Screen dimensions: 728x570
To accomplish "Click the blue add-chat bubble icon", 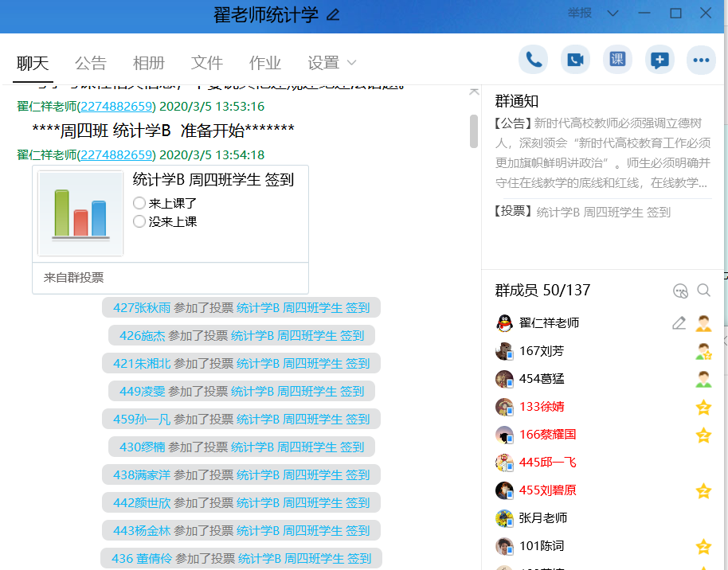I will pyautogui.click(x=660, y=60).
